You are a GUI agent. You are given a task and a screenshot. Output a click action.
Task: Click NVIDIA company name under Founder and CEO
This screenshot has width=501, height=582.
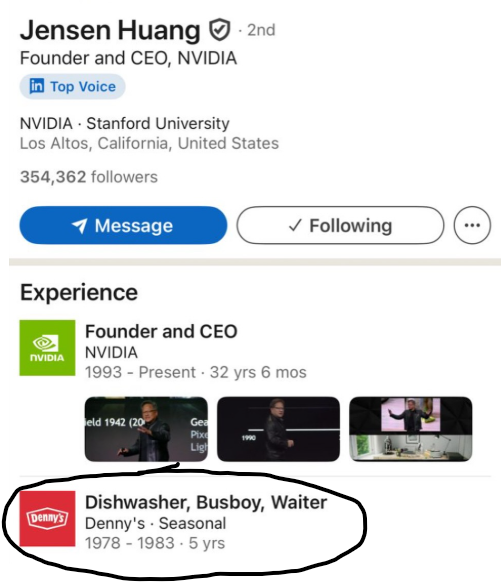(111, 352)
